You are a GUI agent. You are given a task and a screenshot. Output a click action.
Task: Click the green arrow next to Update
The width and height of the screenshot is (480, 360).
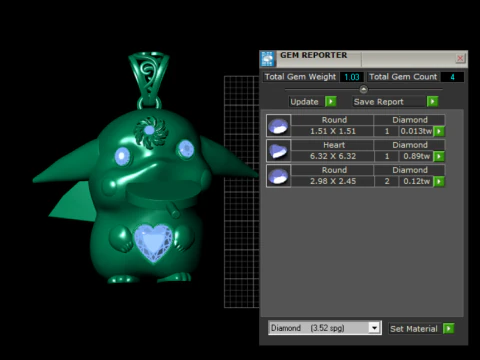pos(331,101)
